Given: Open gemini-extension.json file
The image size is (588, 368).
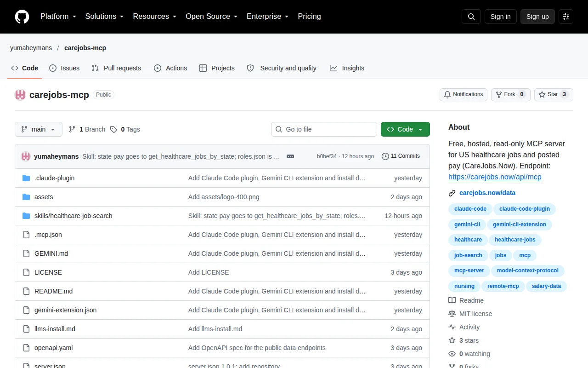Looking at the screenshot, I should [66, 310].
